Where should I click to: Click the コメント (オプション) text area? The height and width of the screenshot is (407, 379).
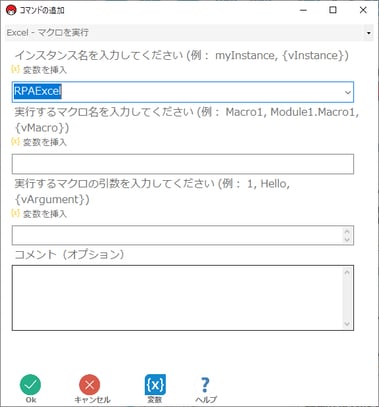click(177, 298)
